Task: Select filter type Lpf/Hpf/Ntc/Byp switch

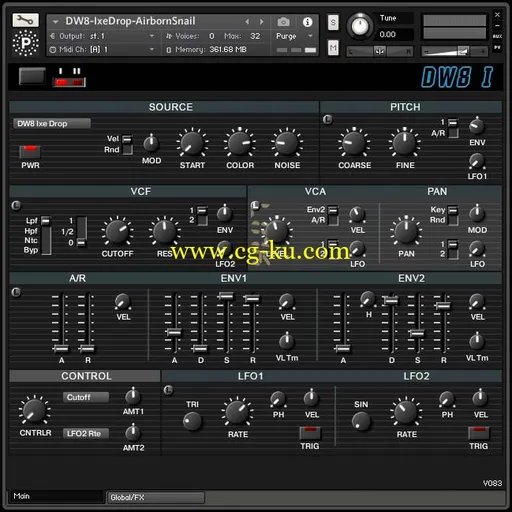Action: coord(46,235)
